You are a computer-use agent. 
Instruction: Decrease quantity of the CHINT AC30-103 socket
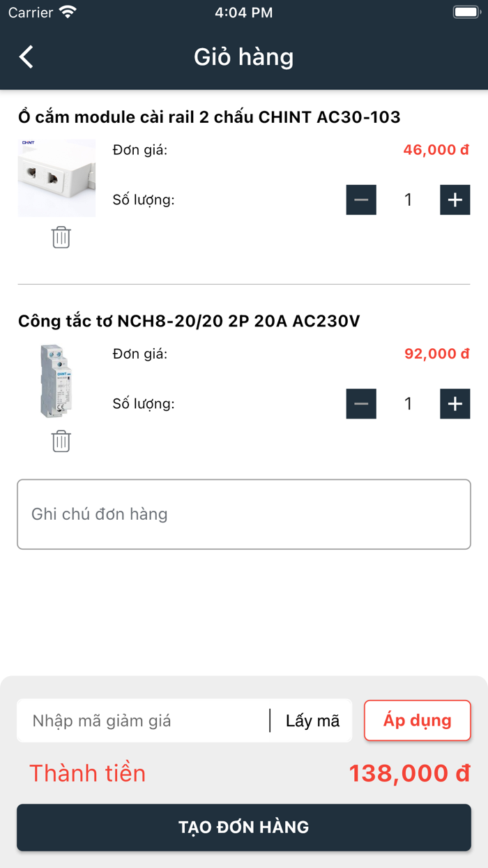pyautogui.click(x=361, y=200)
